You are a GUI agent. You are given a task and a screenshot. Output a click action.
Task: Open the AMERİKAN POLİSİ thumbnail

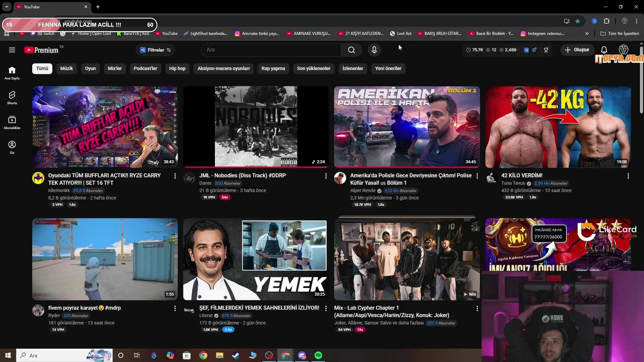[x=407, y=127]
